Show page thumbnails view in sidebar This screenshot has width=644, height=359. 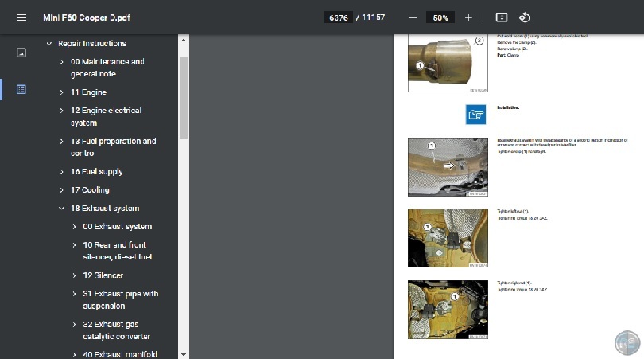(x=21, y=53)
